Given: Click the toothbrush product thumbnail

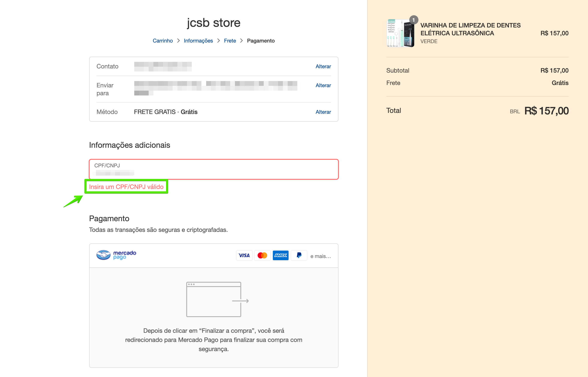Looking at the screenshot, I should coord(400,33).
